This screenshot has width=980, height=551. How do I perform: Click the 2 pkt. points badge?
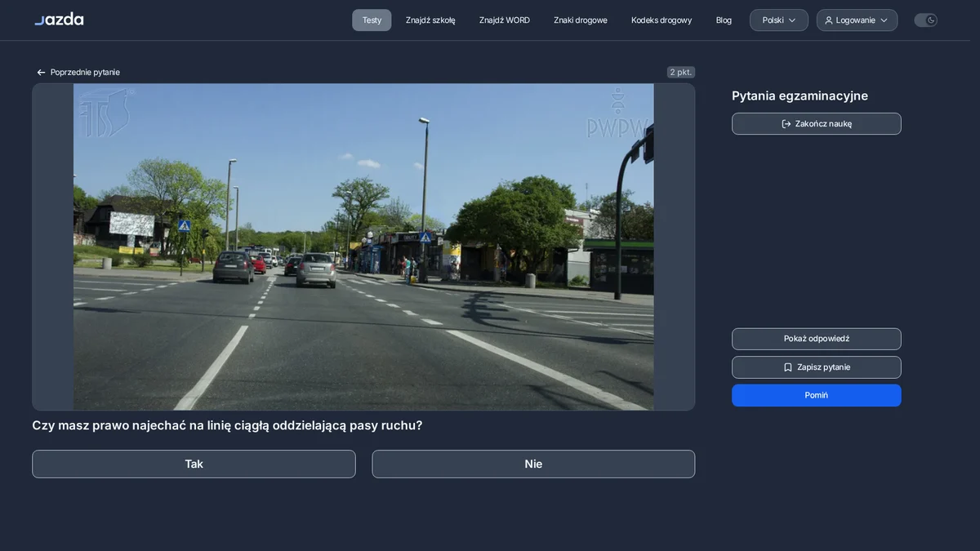click(x=681, y=73)
